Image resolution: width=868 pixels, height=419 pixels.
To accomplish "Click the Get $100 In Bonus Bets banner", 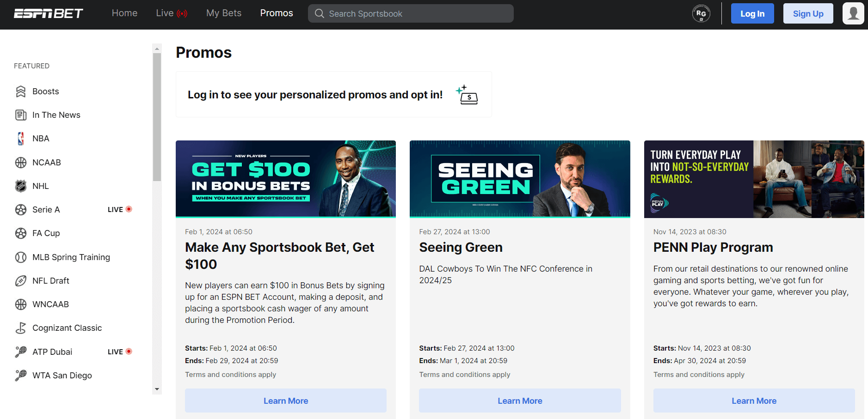I will pyautogui.click(x=286, y=179).
